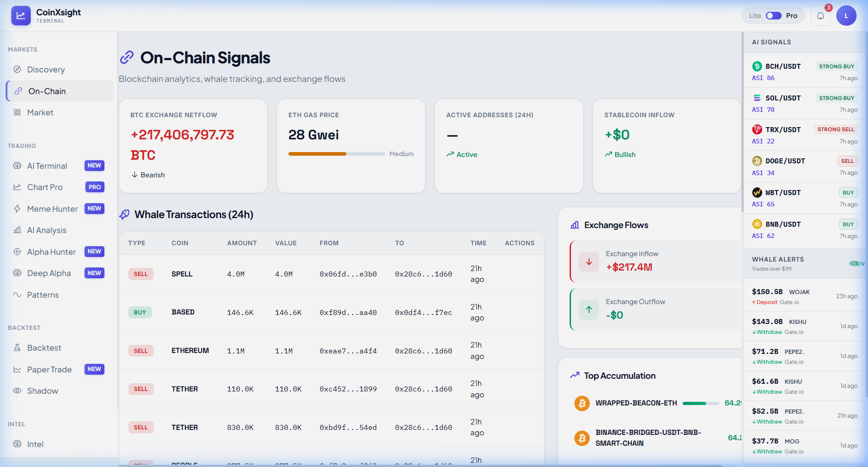Click the Shadow eye icon
This screenshot has height=467, width=868.
click(x=17, y=391)
